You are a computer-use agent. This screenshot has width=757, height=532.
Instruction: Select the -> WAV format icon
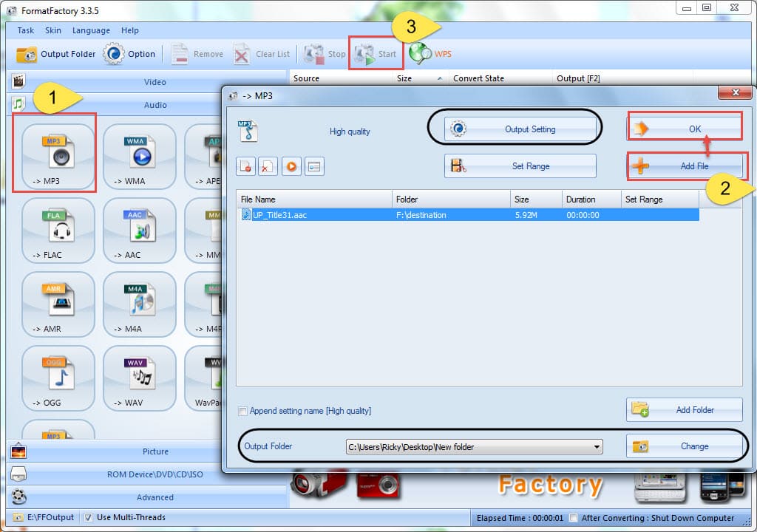tap(140, 378)
